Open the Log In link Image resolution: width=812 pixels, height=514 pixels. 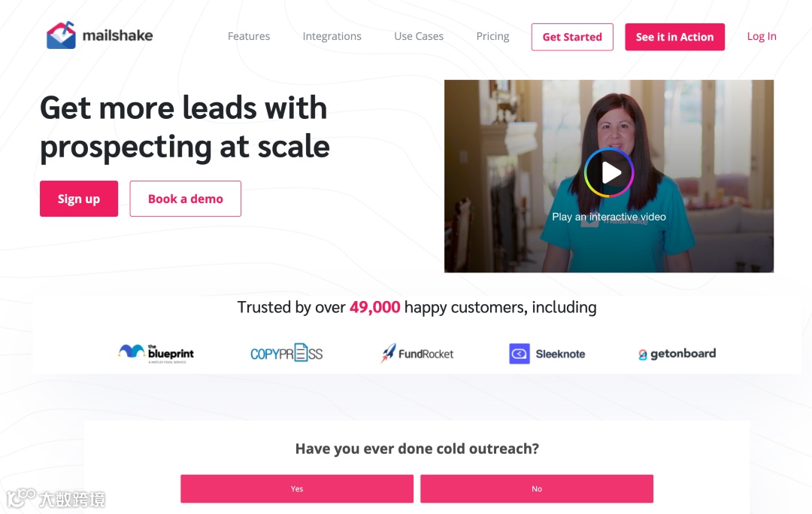coord(761,36)
